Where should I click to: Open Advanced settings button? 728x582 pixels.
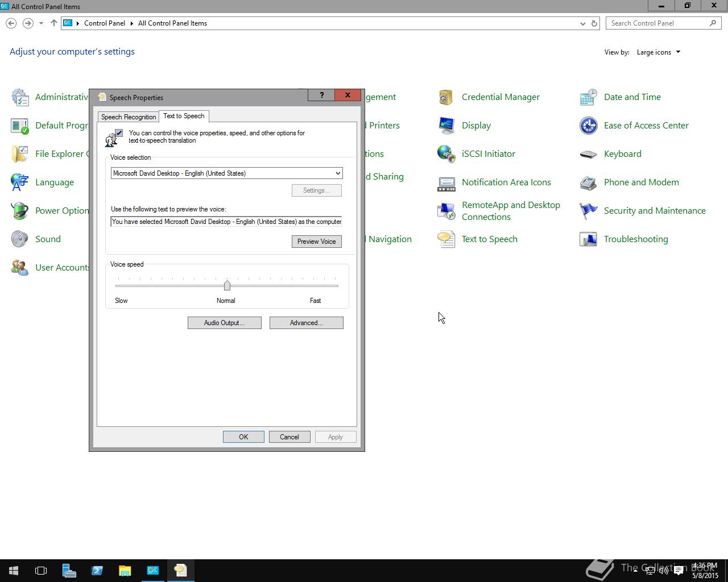[x=306, y=323]
